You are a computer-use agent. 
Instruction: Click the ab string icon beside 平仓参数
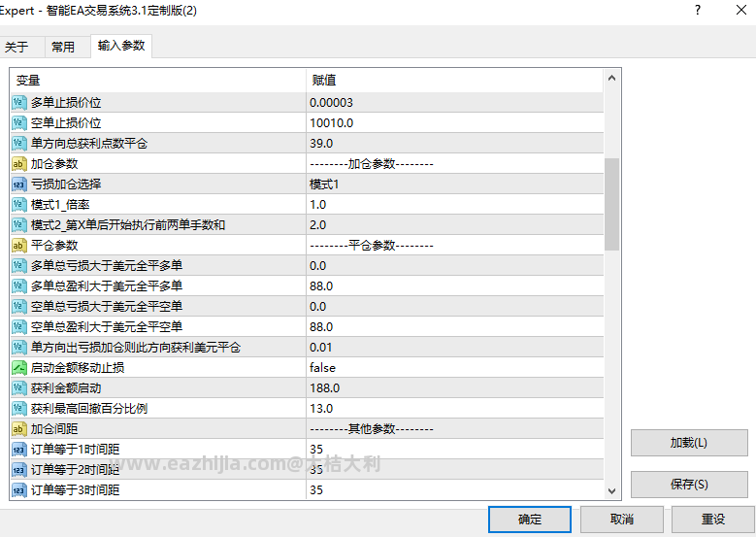(x=18, y=245)
